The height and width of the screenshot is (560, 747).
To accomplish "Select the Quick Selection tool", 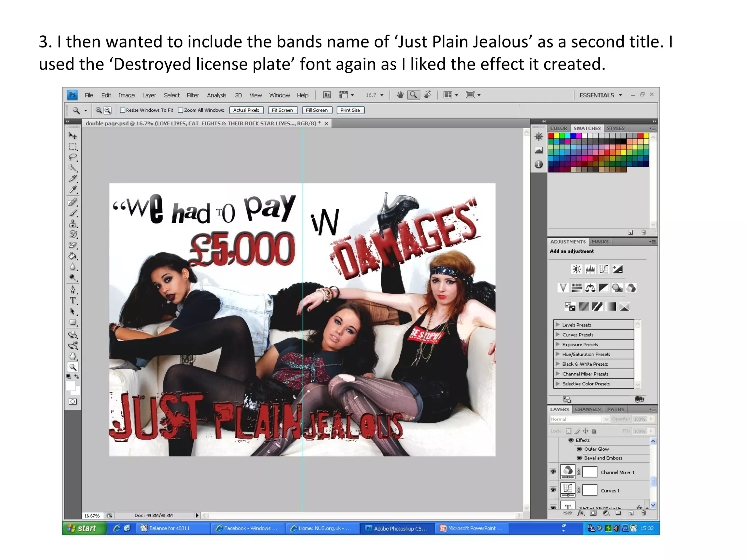I will [73, 168].
